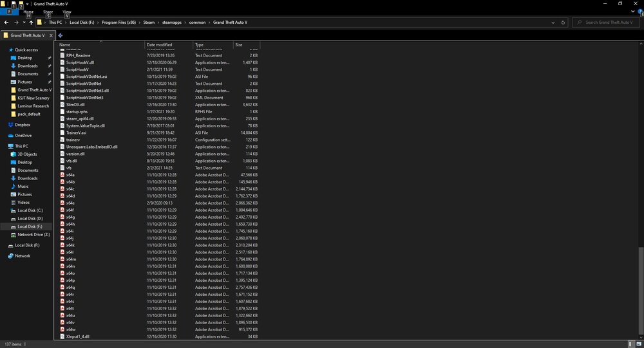Click 'Local Disk (F:)' breadcrumb segment

point(82,23)
